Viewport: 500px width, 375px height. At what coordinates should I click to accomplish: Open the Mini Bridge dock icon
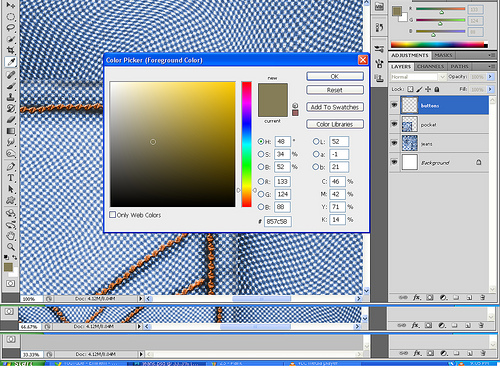point(379,6)
